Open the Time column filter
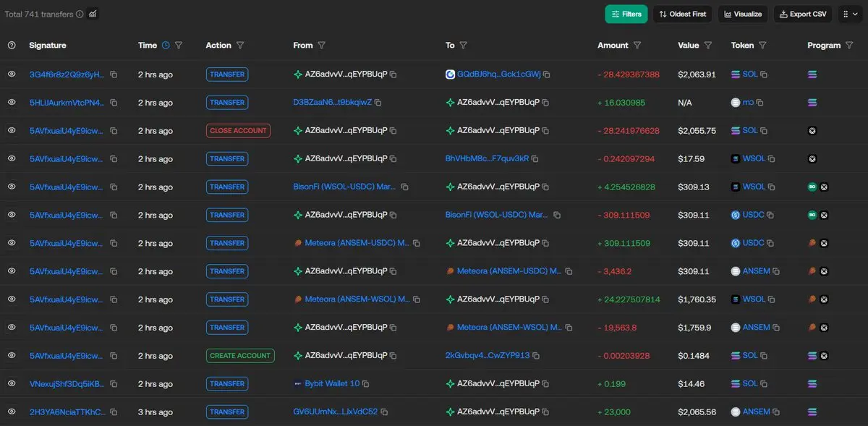Screen dimensions: 868x426 [x=179, y=45]
